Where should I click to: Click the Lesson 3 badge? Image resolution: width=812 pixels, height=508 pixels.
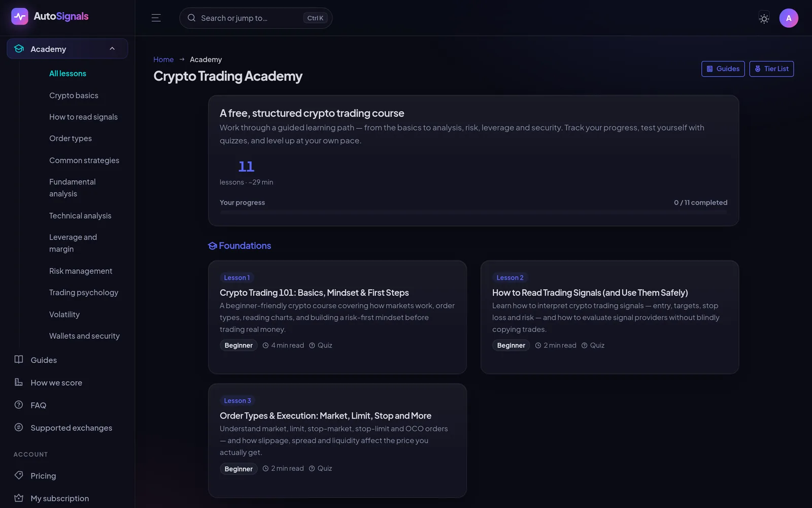pos(238,401)
